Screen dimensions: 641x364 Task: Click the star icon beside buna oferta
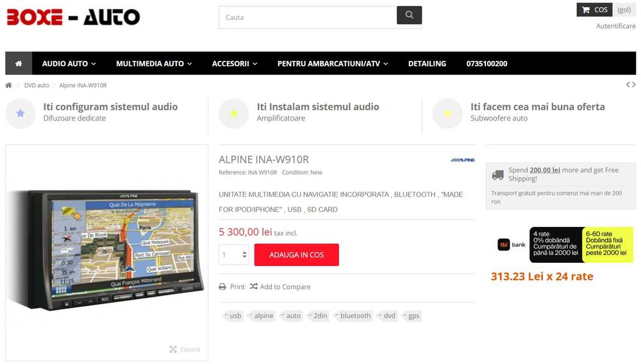447,113
